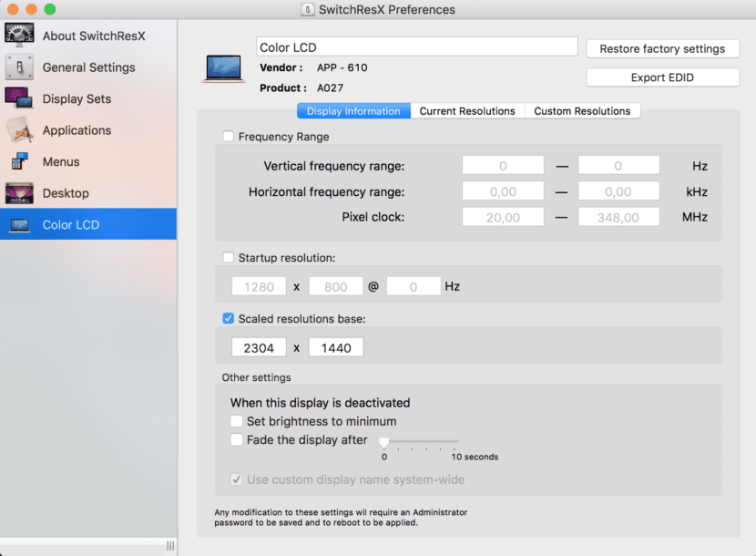Switch to the Current Resolutions tab

pyautogui.click(x=467, y=111)
